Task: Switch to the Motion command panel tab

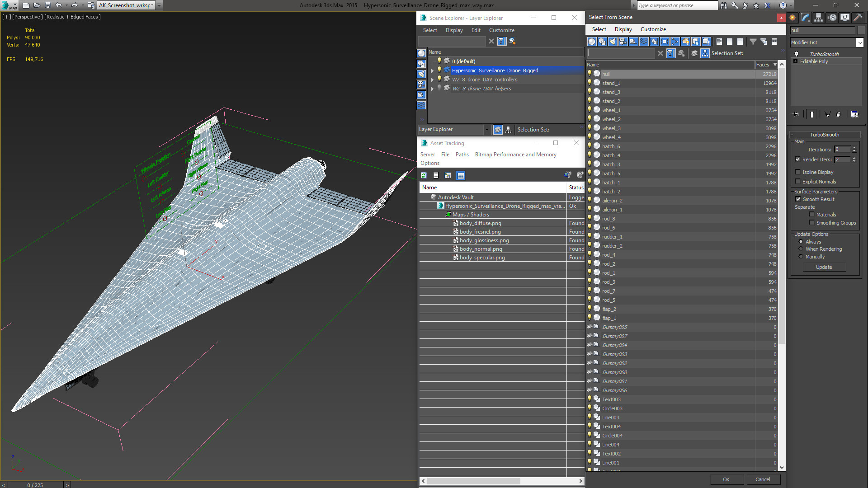Action: 832,18
